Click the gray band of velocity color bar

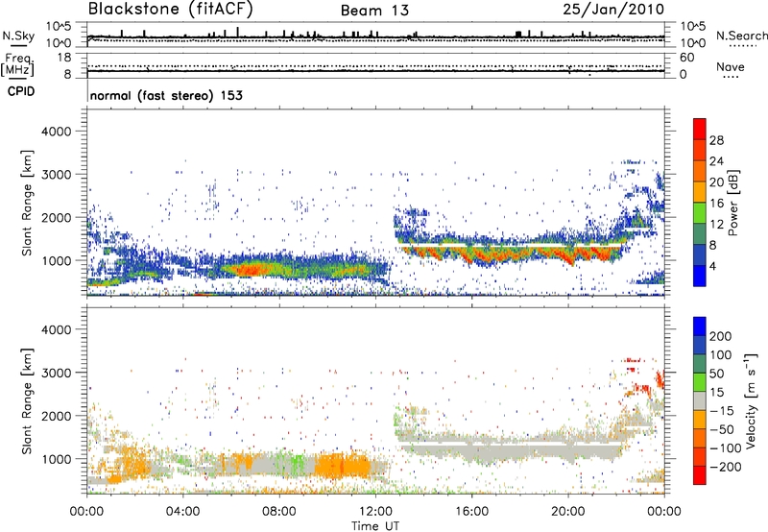[x=700, y=401]
